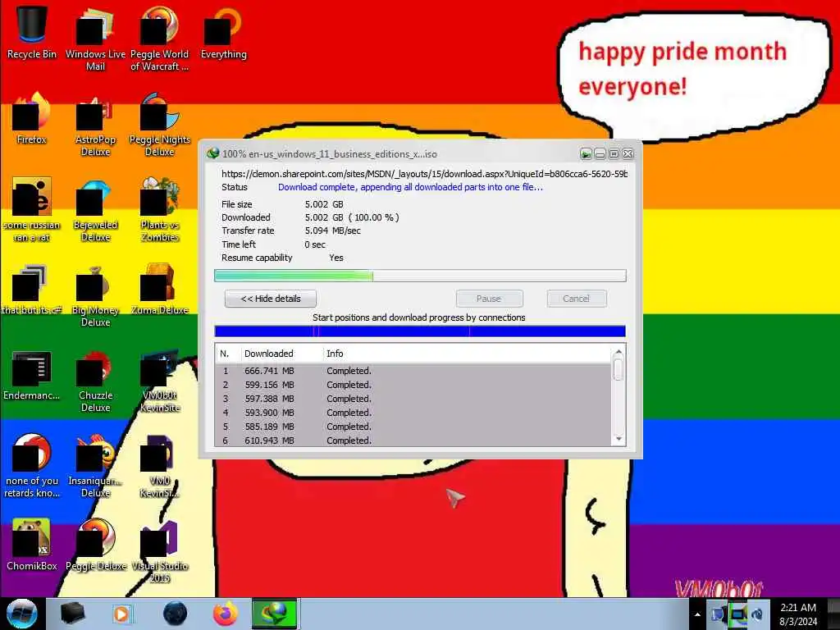Click scrollbar up arrow in connections list
The image size is (840, 630).
[619, 352]
